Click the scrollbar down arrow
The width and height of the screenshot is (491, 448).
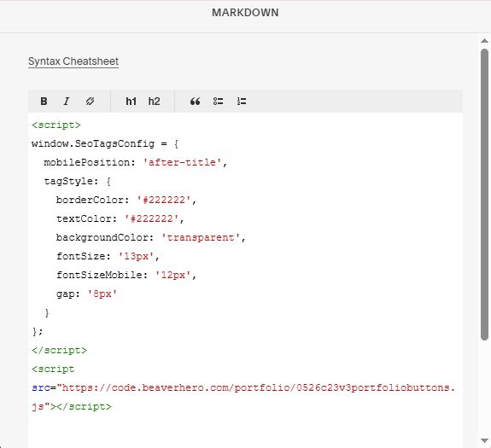click(484, 440)
